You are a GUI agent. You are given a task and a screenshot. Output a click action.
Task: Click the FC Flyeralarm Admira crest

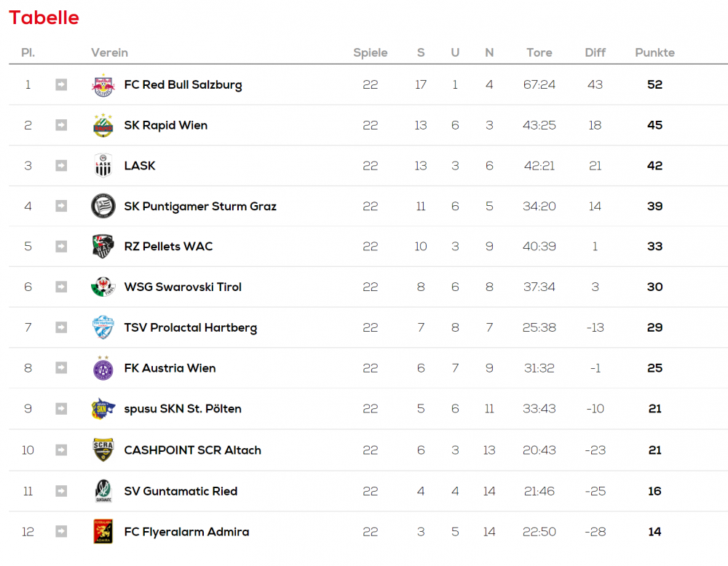pyautogui.click(x=103, y=531)
